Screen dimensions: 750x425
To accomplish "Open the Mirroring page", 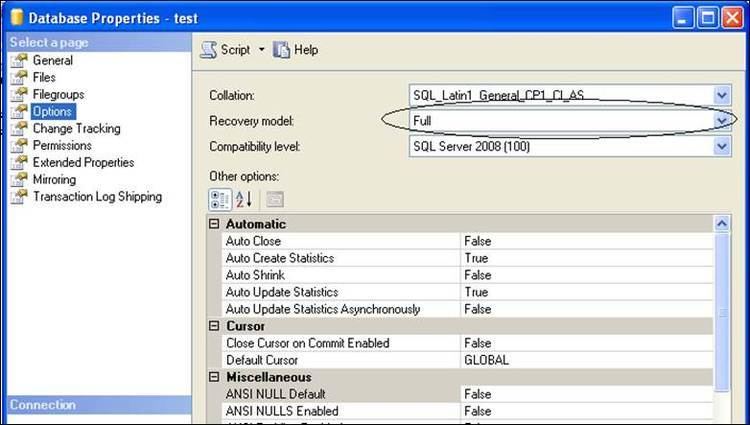I will (x=54, y=180).
